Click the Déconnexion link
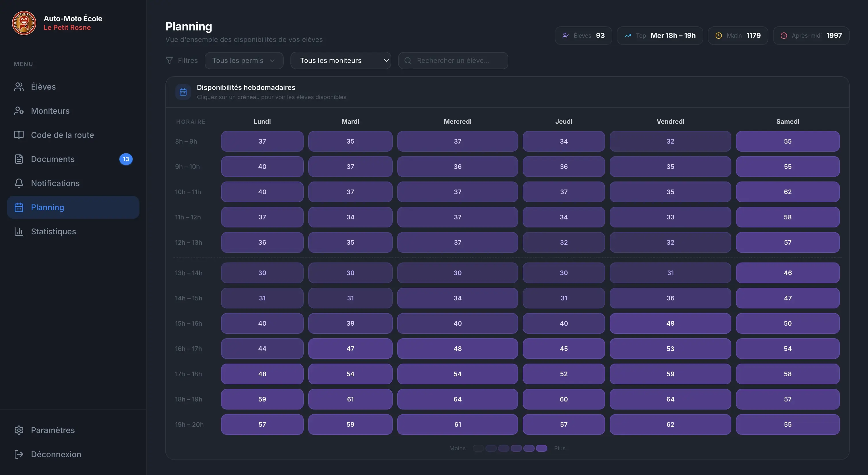The height and width of the screenshot is (475, 868). click(x=73, y=454)
